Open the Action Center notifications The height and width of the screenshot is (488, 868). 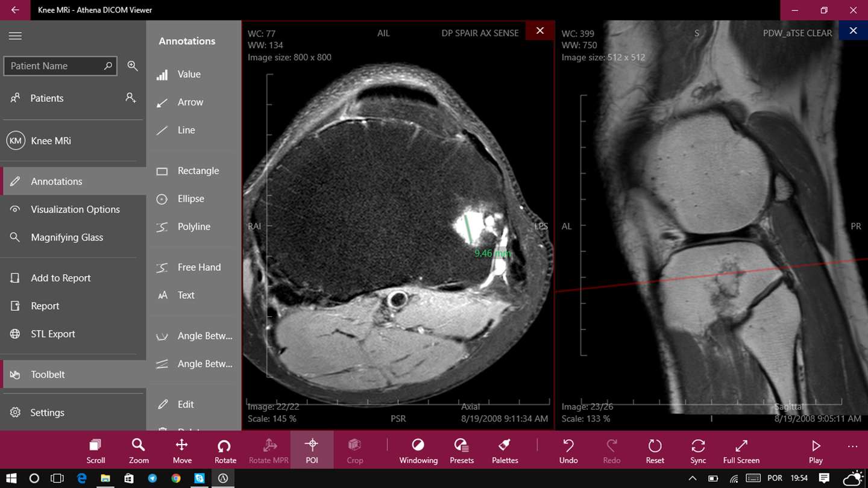point(824,478)
